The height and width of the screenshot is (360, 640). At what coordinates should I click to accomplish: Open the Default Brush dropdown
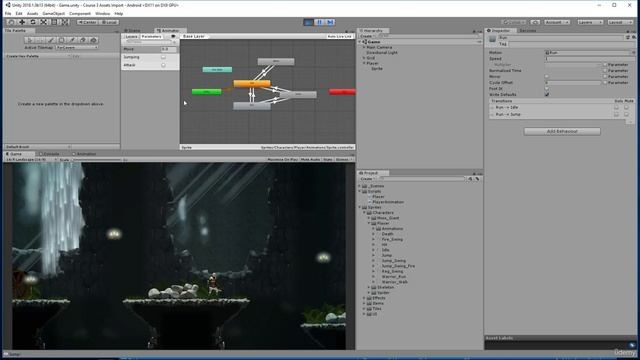click(38, 147)
